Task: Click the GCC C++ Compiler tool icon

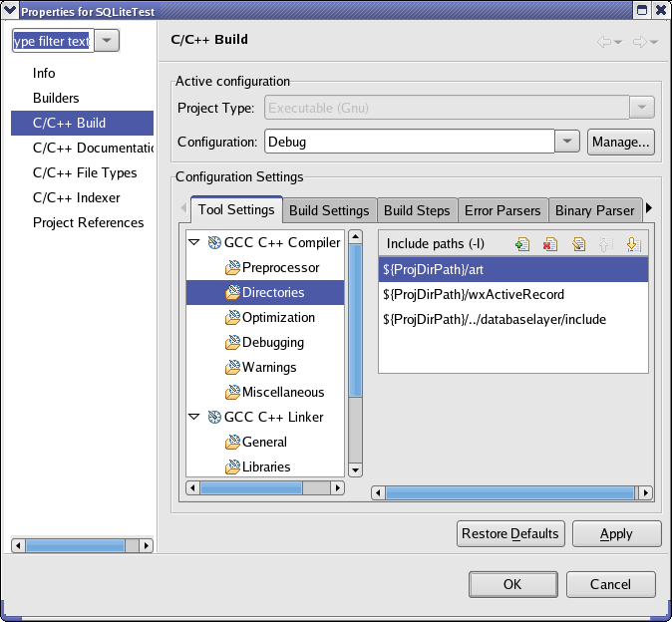Action: pyautogui.click(x=214, y=243)
